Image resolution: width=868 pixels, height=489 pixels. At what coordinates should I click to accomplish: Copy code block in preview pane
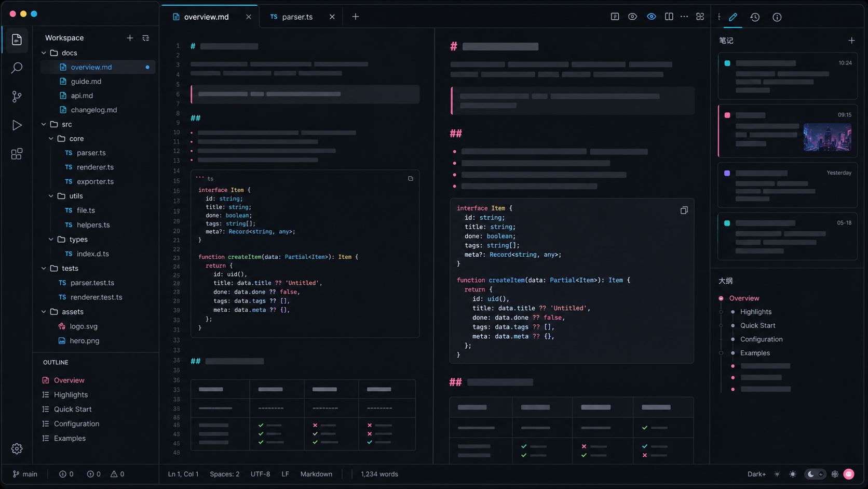tap(684, 210)
